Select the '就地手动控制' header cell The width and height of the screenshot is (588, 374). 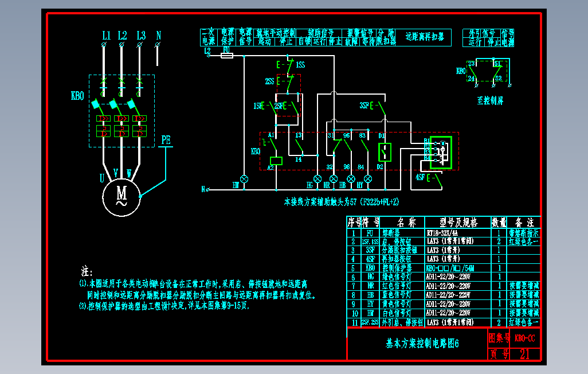pyautogui.click(x=276, y=33)
